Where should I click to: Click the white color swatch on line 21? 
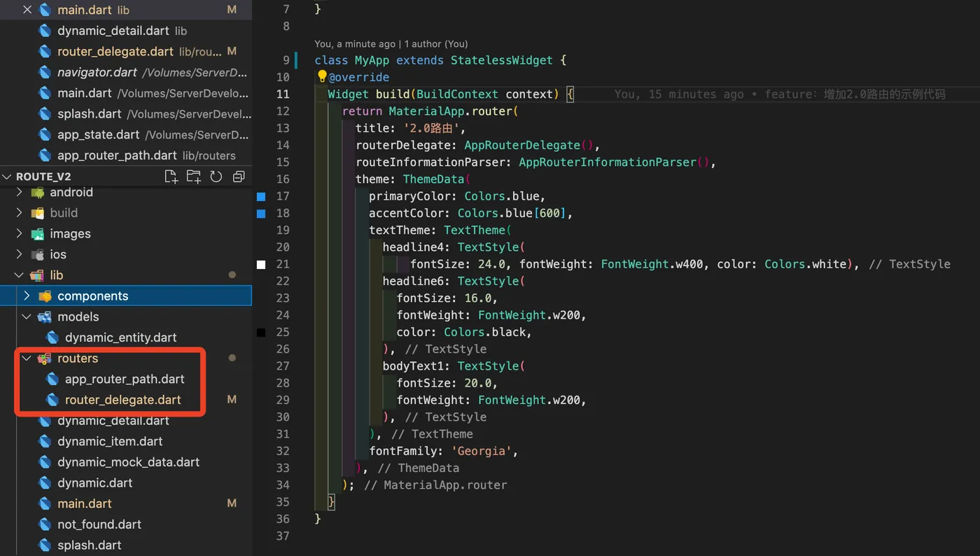261,265
